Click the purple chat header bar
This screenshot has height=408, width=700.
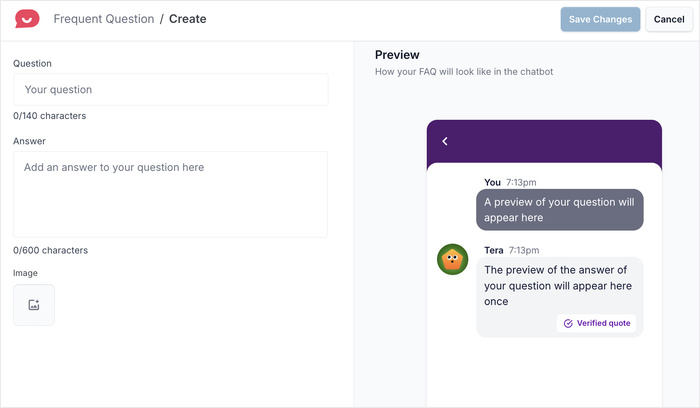click(x=544, y=141)
